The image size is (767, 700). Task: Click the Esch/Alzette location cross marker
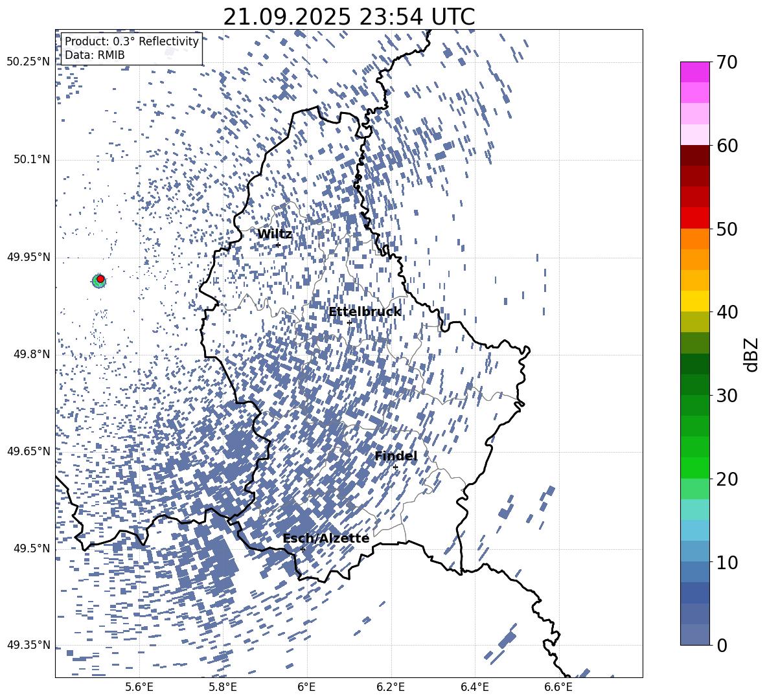[303, 549]
